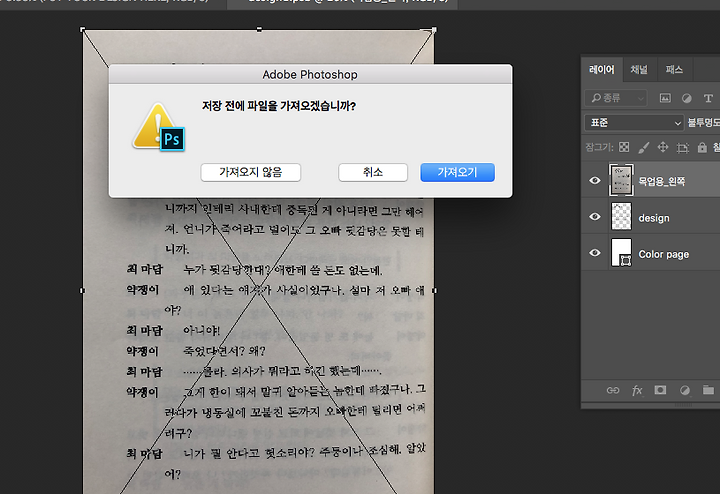Click the Adobe Photoshop dialog title bar

(x=310, y=74)
